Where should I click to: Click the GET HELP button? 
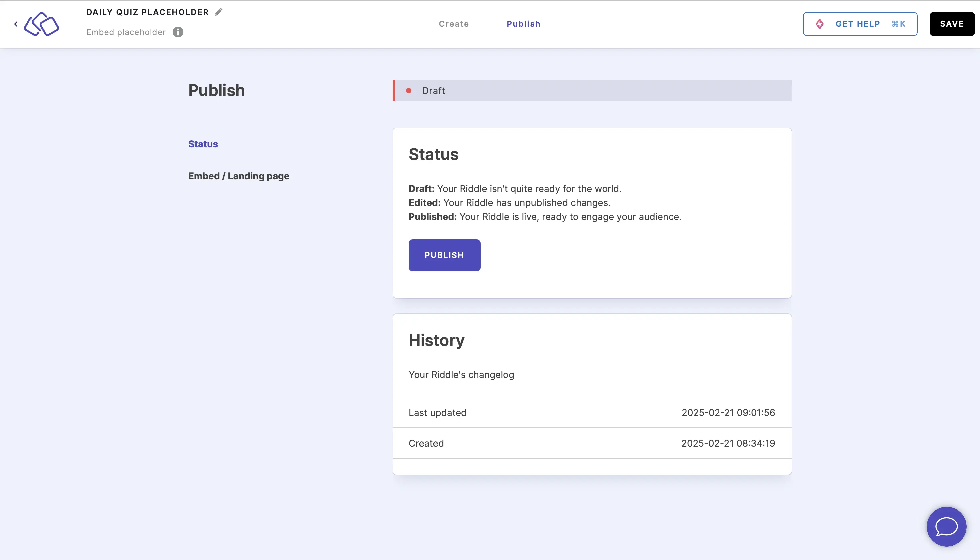coord(860,24)
